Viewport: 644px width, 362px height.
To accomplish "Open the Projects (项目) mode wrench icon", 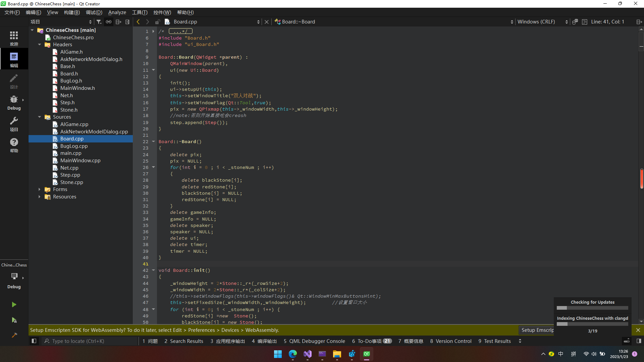I will 14,124.
